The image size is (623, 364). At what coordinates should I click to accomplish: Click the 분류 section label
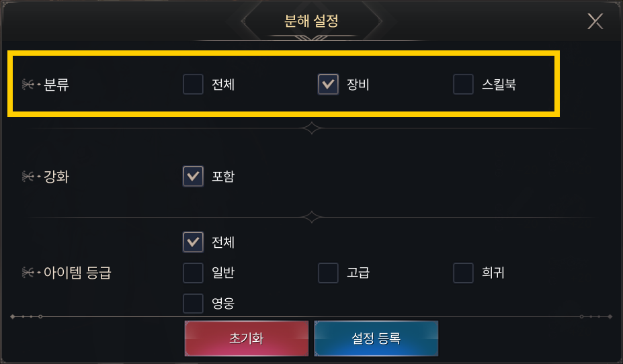56,85
